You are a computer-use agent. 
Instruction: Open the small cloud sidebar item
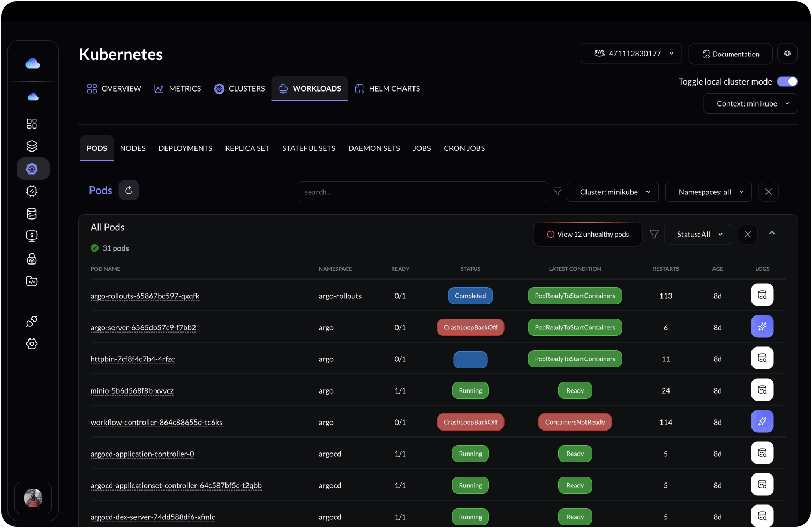pos(33,97)
